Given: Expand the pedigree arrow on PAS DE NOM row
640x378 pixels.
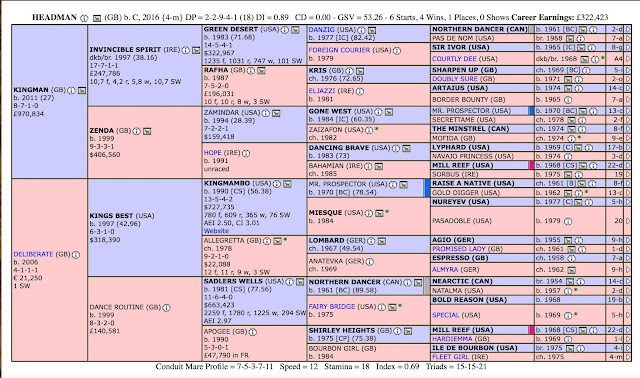Looking at the screenshot, I should pyautogui.click(x=628, y=38).
